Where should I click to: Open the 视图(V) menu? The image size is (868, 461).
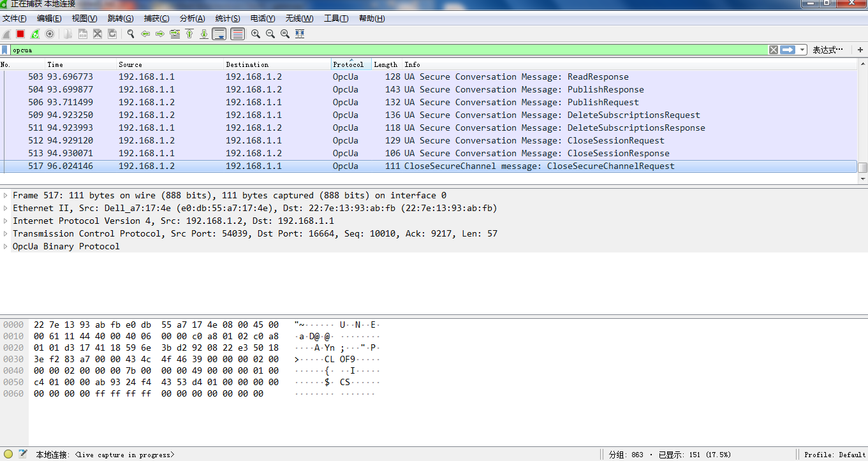[x=85, y=18]
